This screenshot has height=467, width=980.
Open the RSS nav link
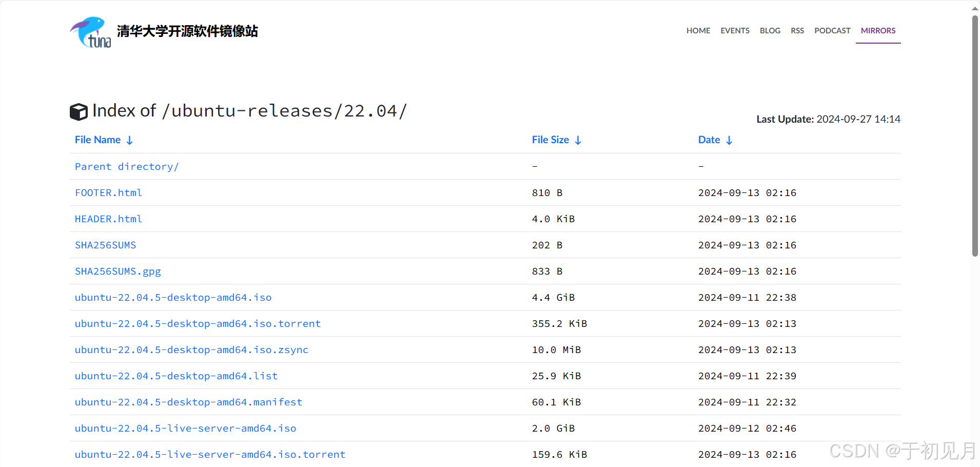click(797, 31)
